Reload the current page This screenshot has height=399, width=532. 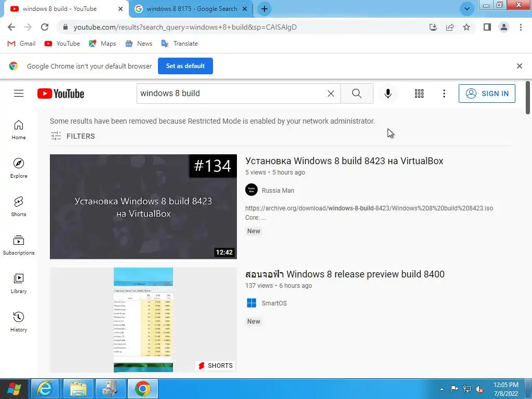pyautogui.click(x=45, y=27)
